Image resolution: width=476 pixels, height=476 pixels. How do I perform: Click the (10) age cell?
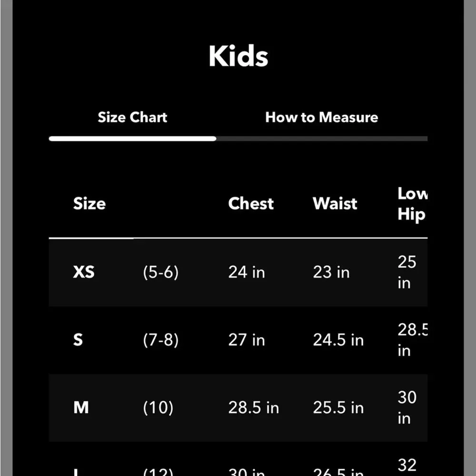[158, 407]
